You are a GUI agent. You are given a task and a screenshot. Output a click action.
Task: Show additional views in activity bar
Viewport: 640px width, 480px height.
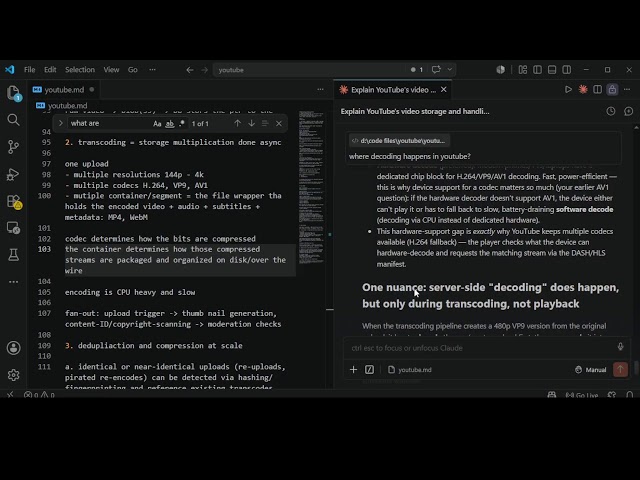[x=13, y=282]
